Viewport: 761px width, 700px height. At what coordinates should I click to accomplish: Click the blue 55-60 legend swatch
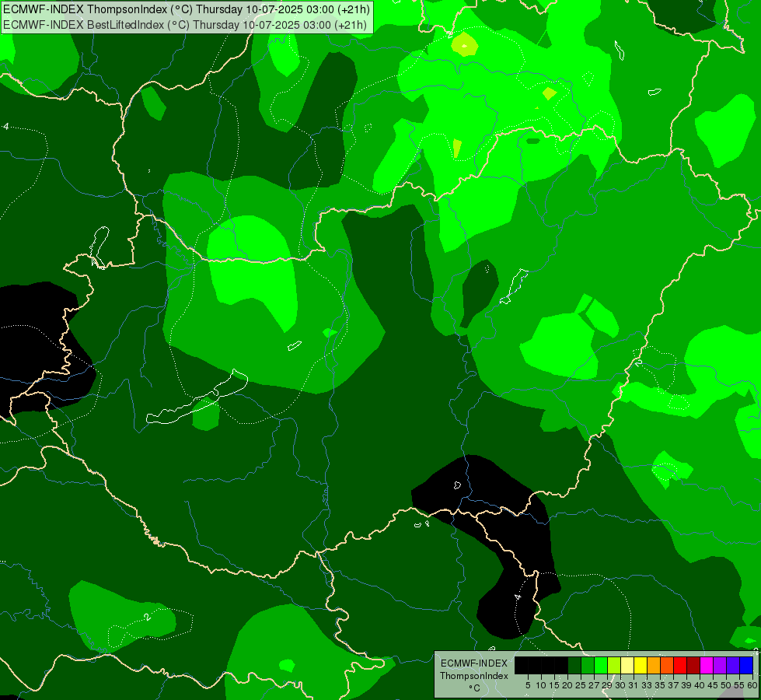point(746,665)
